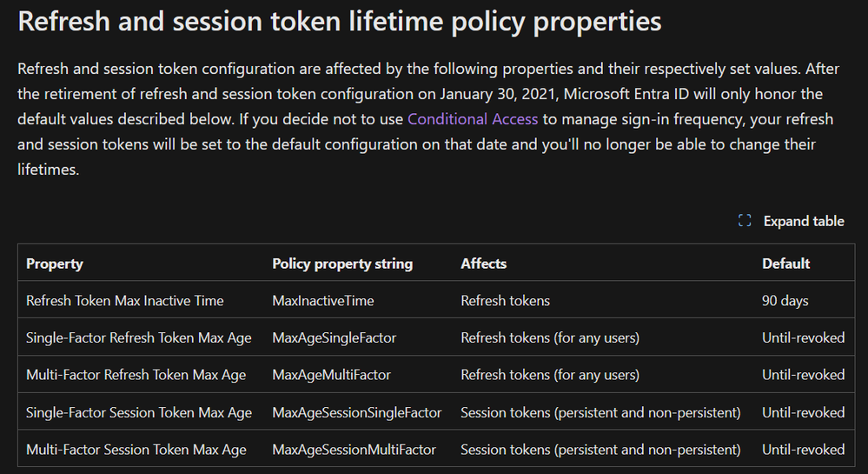Viewport: 868px width, 474px height.
Task: Click the MaxAgeSessionSingleFactor policy string
Action: pos(357,412)
